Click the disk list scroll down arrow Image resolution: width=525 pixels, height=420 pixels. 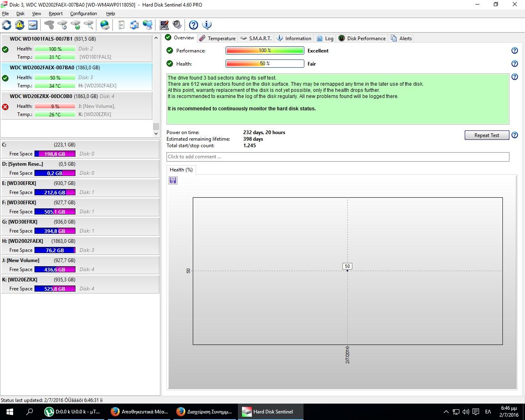coord(156,133)
